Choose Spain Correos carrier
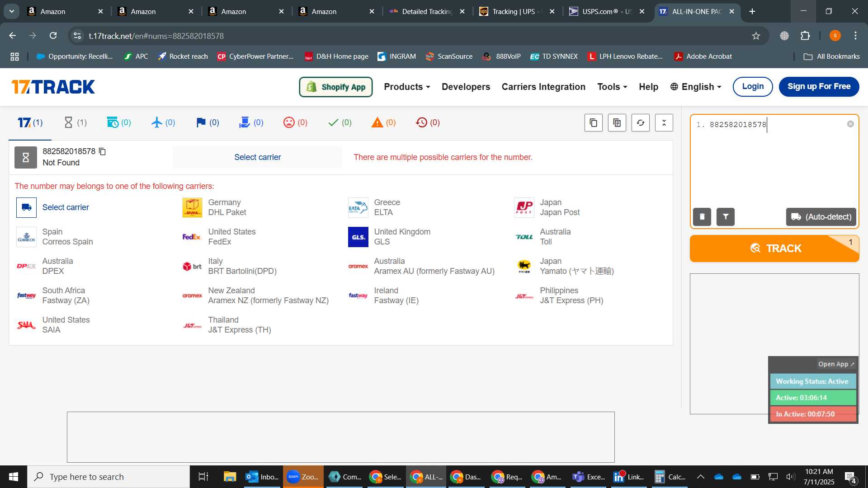This screenshot has width=868, height=488. 55,237
